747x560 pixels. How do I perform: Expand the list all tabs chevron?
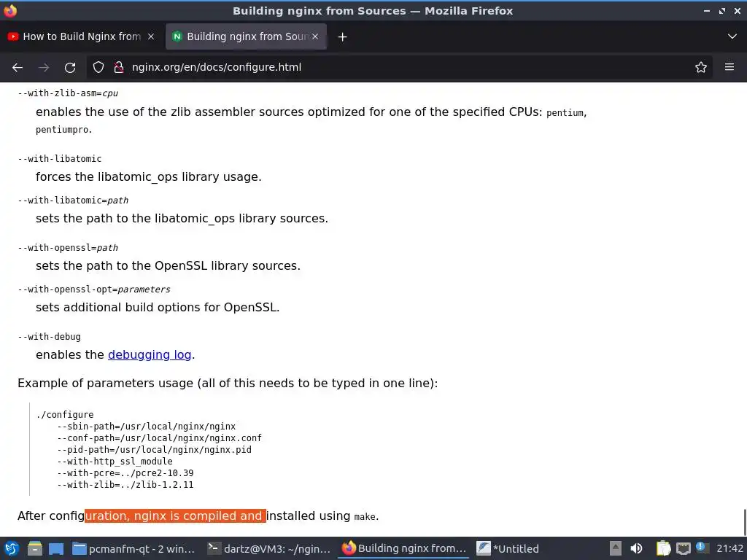click(732, 36)
